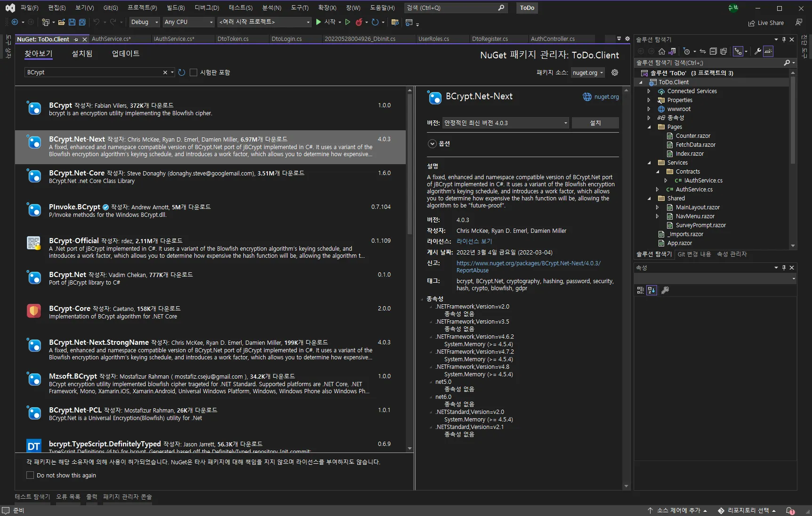Click the Save All toolbar icon
The width and height of the screenshot is (812, 516).
click(82, 22)
